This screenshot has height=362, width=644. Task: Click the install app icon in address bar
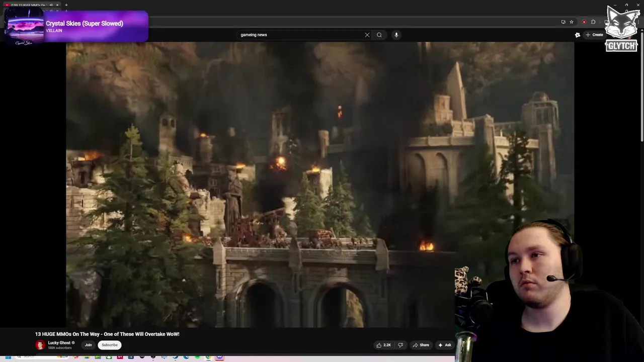click(x=563, y=22)
